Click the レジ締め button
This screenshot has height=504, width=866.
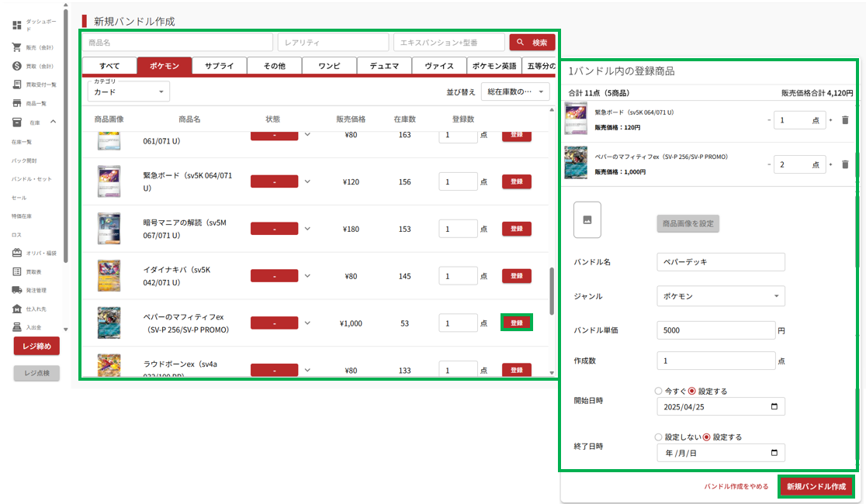[36, 346]
